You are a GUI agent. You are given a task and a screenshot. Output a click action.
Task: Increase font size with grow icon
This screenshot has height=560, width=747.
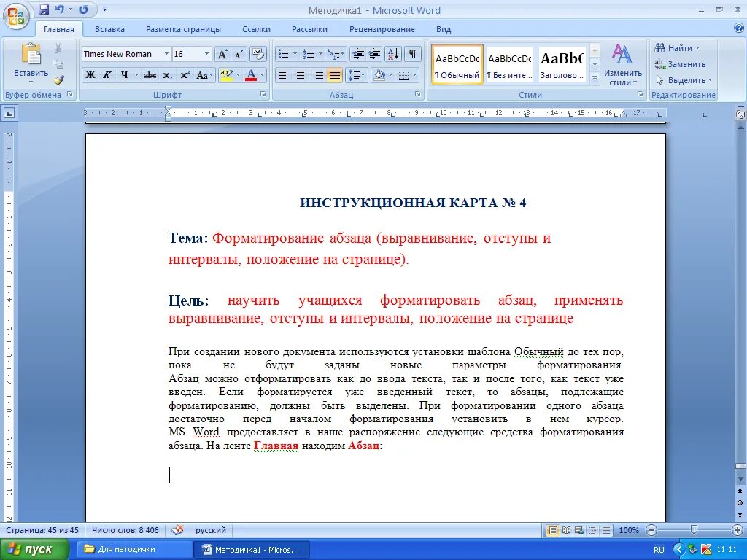point(222,54)
